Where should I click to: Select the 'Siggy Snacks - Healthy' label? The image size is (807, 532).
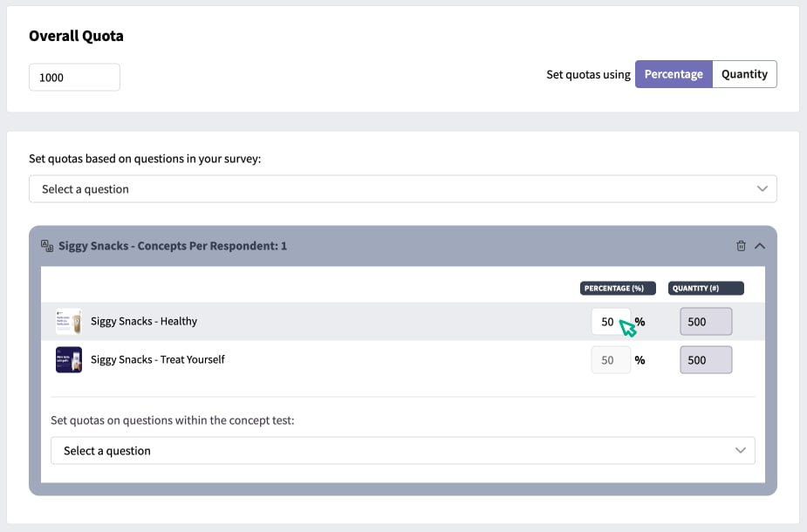[x=144, y=321]
